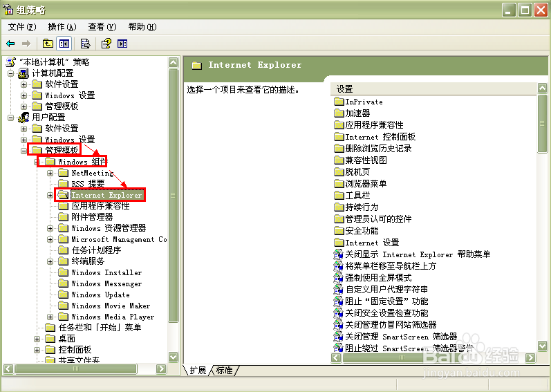
Task: Switch to the 扩展 tab
Action: [x=198, y=371]
